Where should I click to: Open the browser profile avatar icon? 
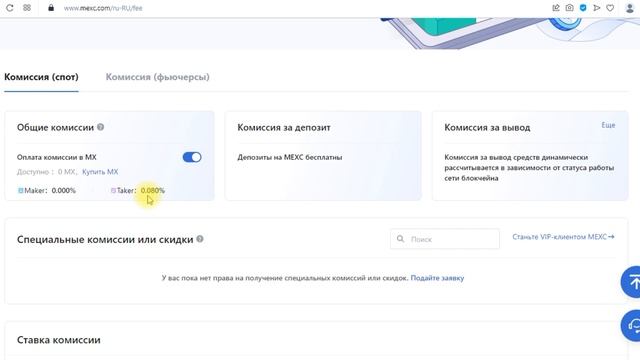pos(630,8)
